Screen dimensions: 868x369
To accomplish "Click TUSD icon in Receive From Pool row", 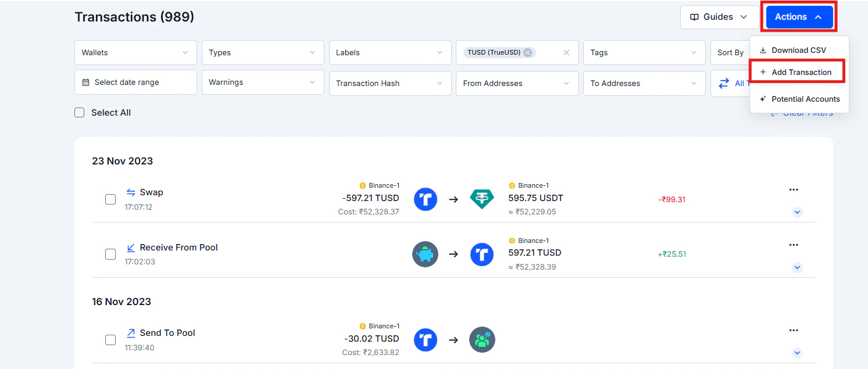I will pos(482,255).
